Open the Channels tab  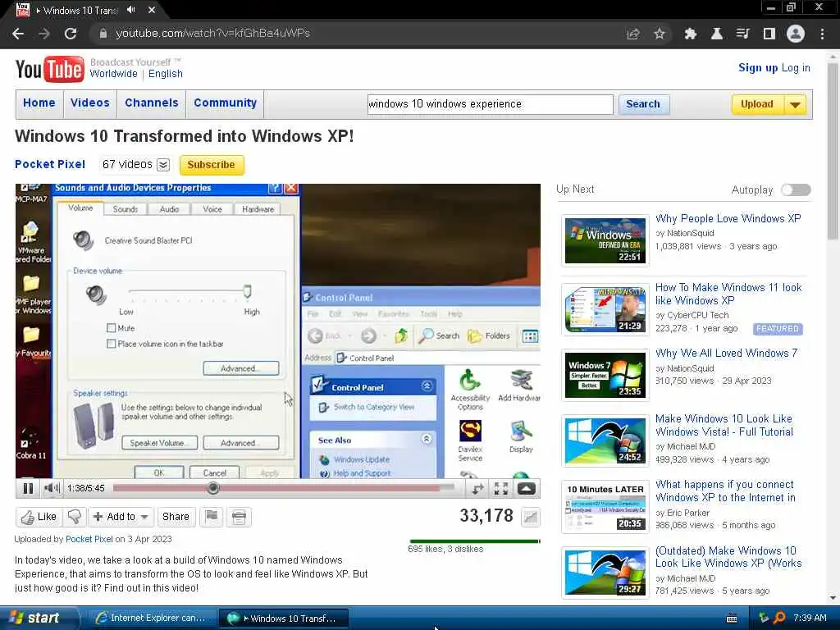[x=152, y=103]
